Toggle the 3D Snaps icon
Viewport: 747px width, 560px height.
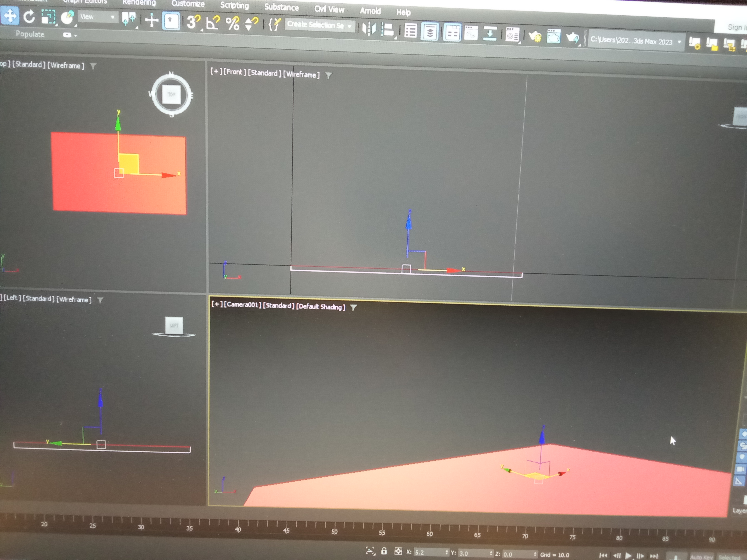(x=194, y=22)
